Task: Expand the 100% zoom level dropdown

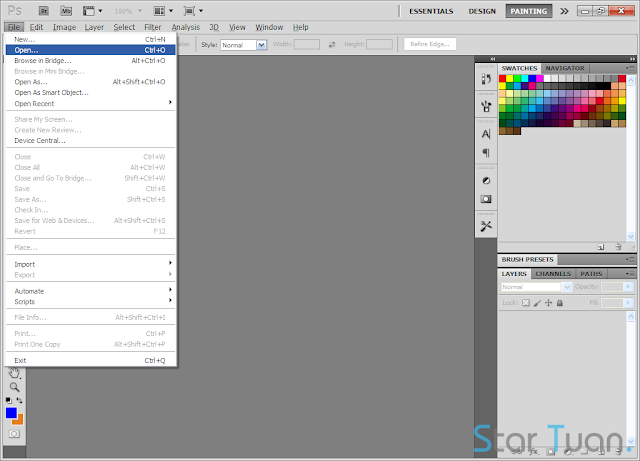Action: 140,11
